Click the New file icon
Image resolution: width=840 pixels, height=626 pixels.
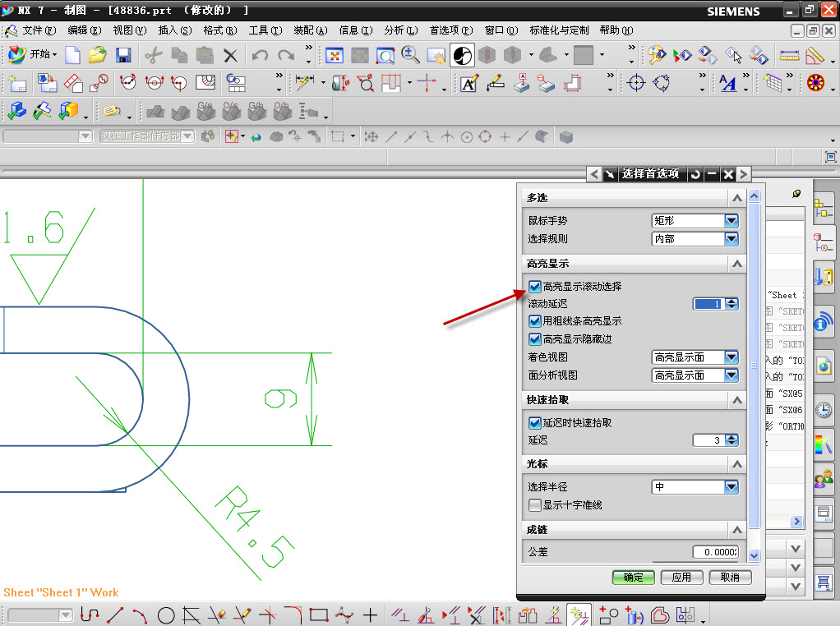72,54
